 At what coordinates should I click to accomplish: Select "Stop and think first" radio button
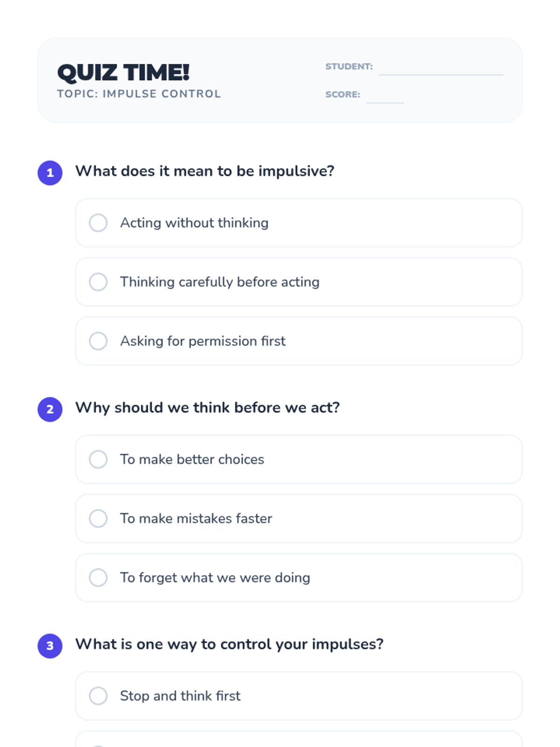click(x=98, y=696)
